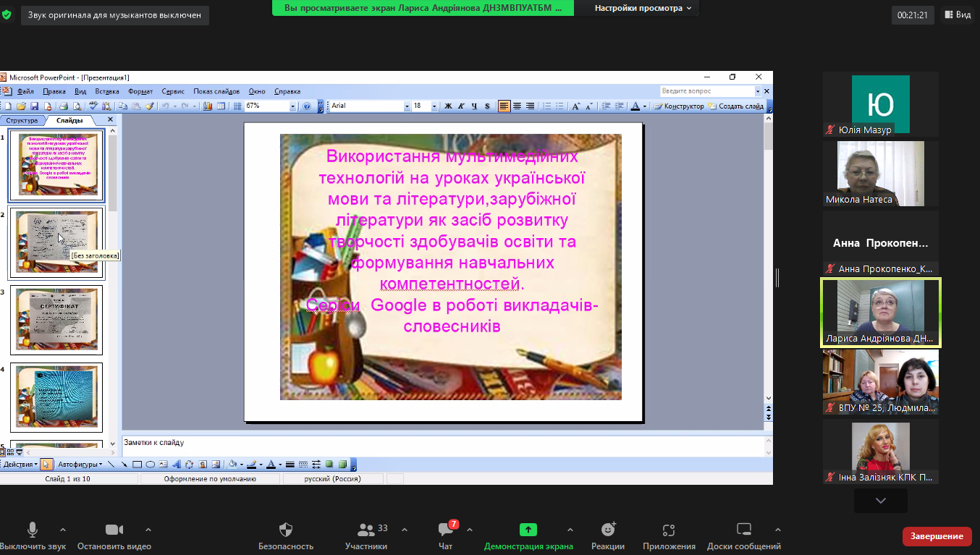Toggle underline Ч formatting
980x555 pixels.
[x=474, y=106]
